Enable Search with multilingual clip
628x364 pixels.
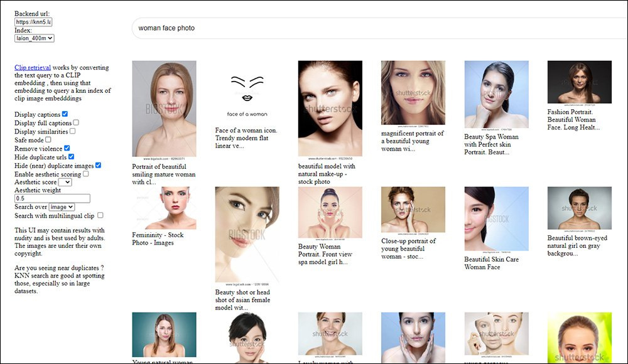[x=100, y=214]
